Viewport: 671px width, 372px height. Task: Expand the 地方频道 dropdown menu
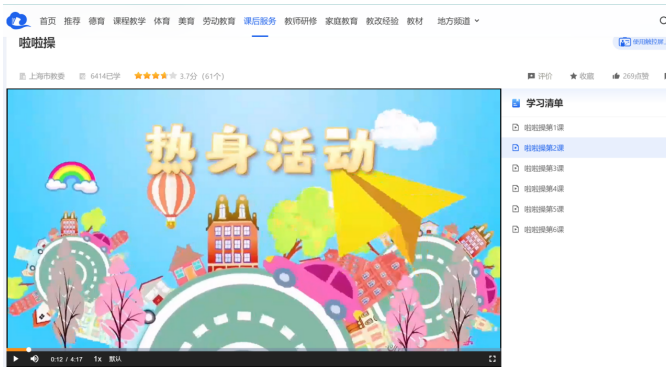pyautogui.click(x=458, y=21)
